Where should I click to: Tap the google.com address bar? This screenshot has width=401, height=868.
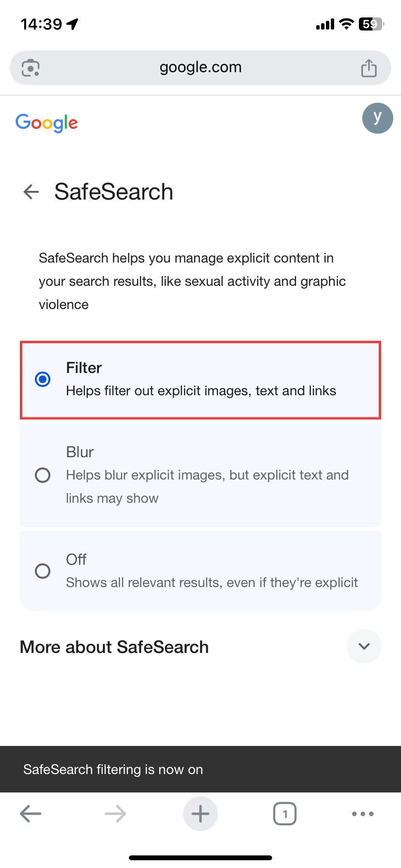[x=200, y=68]
